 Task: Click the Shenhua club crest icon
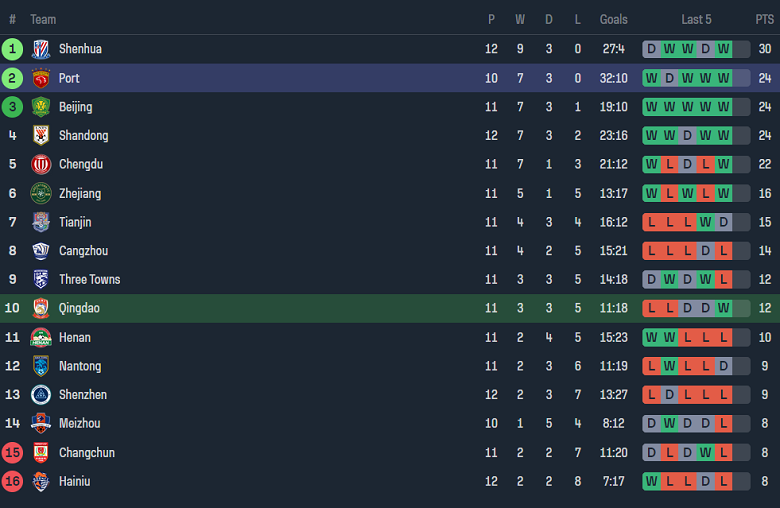click(x=41, y=49)
